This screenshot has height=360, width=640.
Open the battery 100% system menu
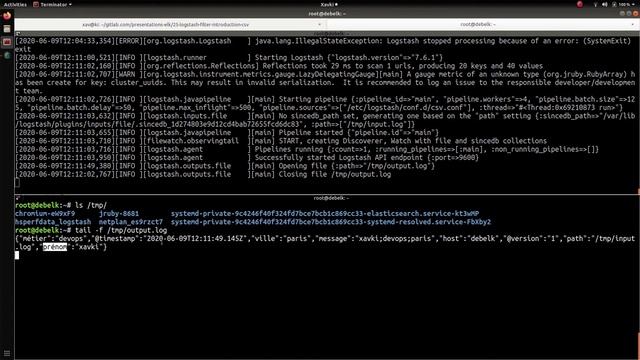(x=624, y=4)
